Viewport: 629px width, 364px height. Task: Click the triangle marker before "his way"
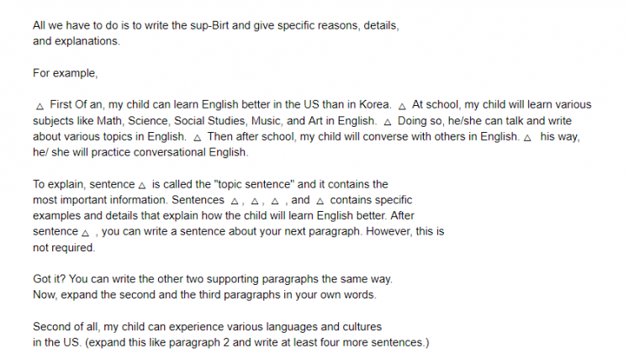(527, 138)
